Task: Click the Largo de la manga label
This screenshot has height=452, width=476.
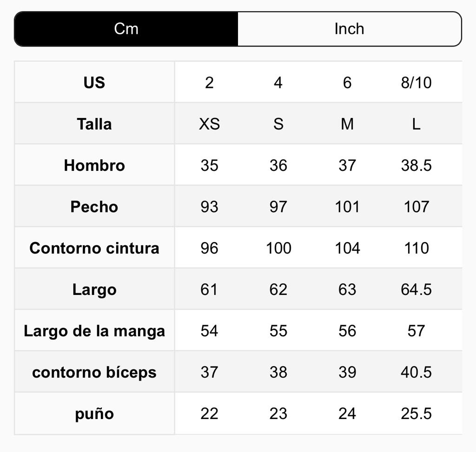Action: click(x=94, y=331)
